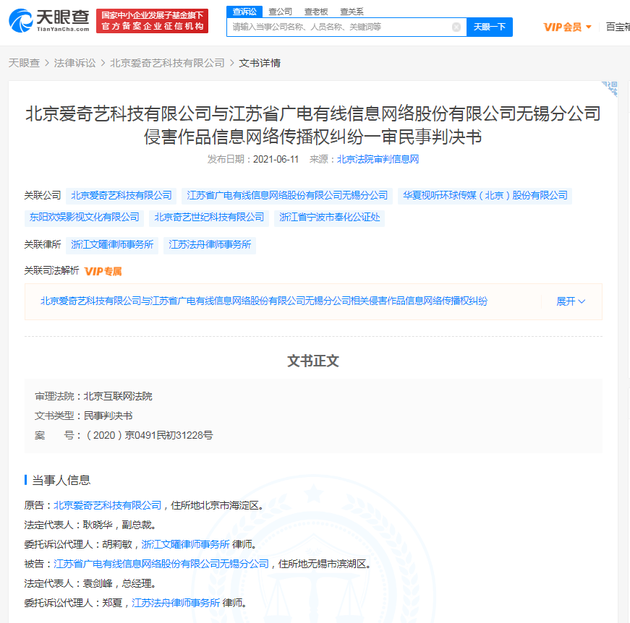
Task: Open the 北京法院审判信息网 source link
Action: click(x=378, y=159)
